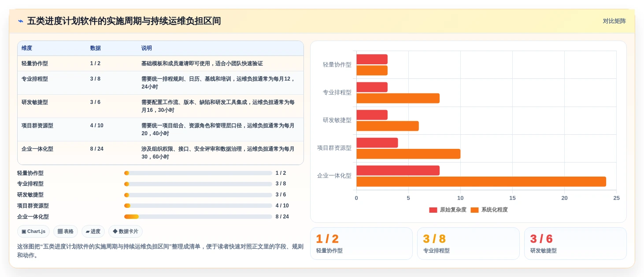Click the 轻量协作型 table row name
The height and width of the screenshot is (277, 644).
(35, 63)
